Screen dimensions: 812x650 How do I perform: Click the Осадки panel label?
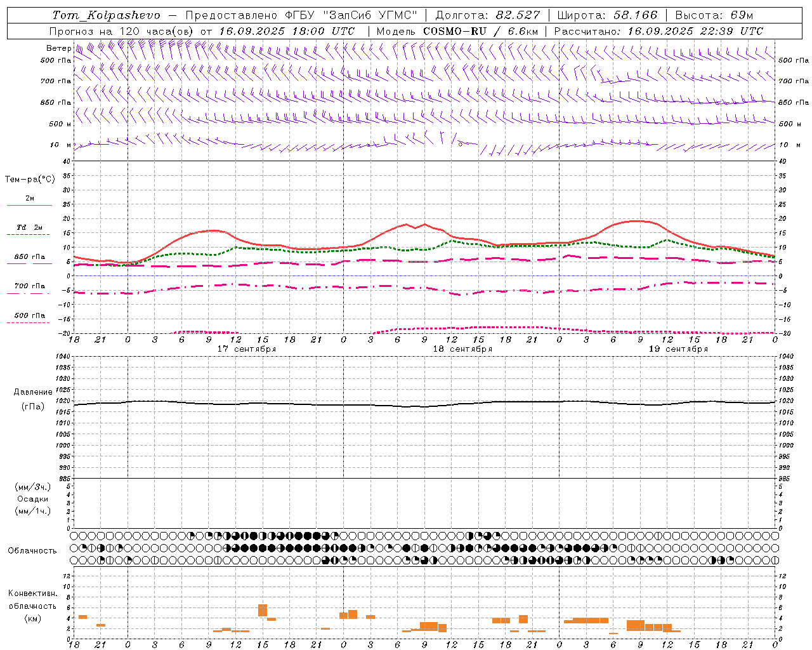click(x=33, y=499)
